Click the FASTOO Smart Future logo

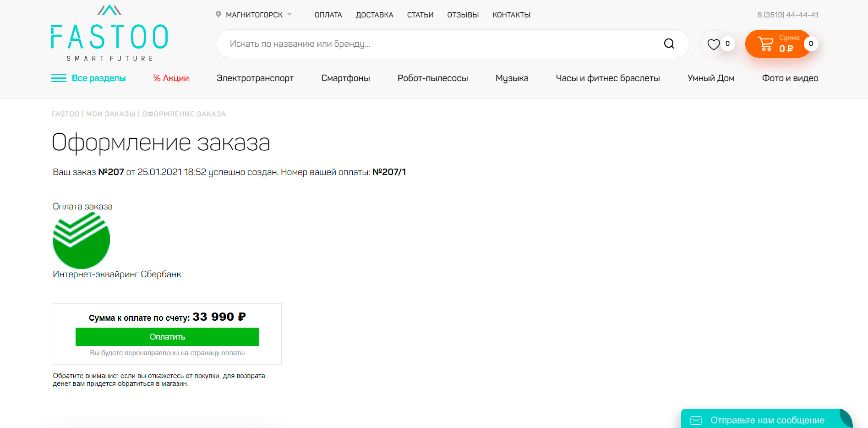(109, 33)
